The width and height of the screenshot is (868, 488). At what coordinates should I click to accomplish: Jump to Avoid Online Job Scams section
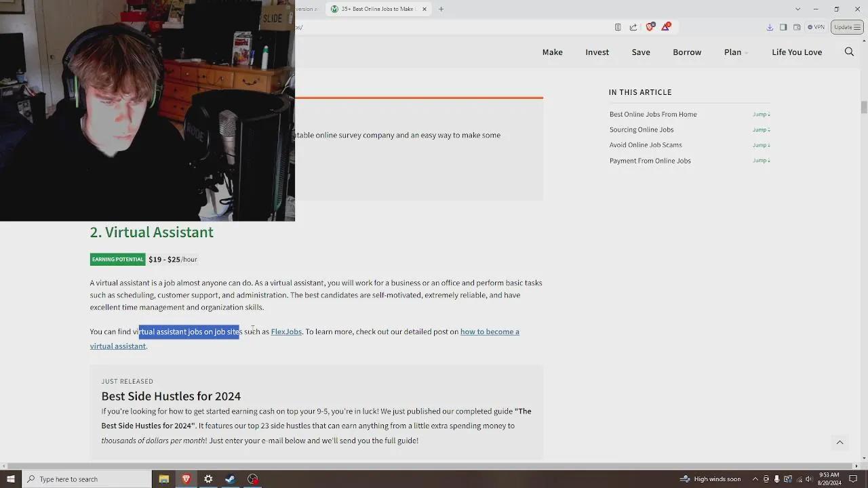[646, 145]
